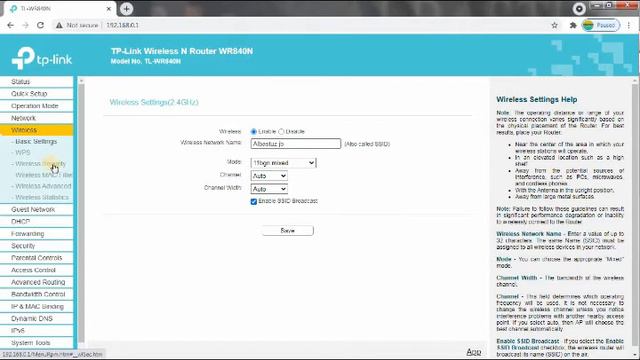Click the help panel vertical scrollbar
The height and width of the screenshot is (360, 640).
click(635, 216)
